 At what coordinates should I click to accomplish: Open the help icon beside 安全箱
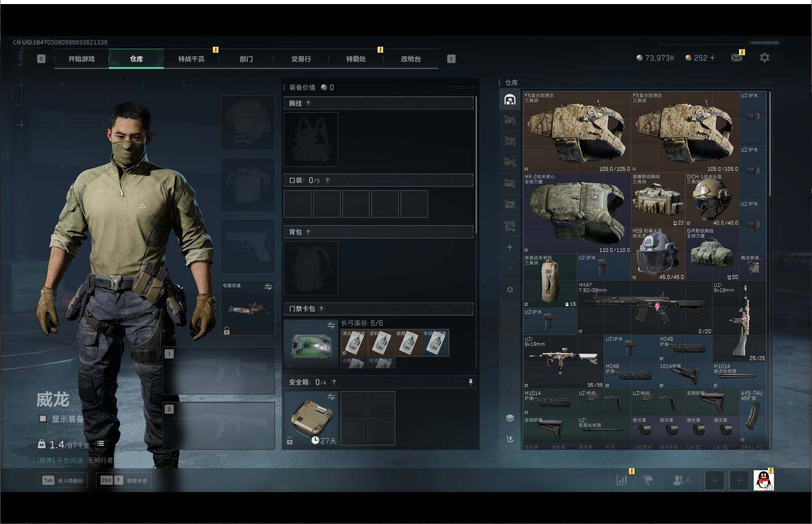coord(334,382)
